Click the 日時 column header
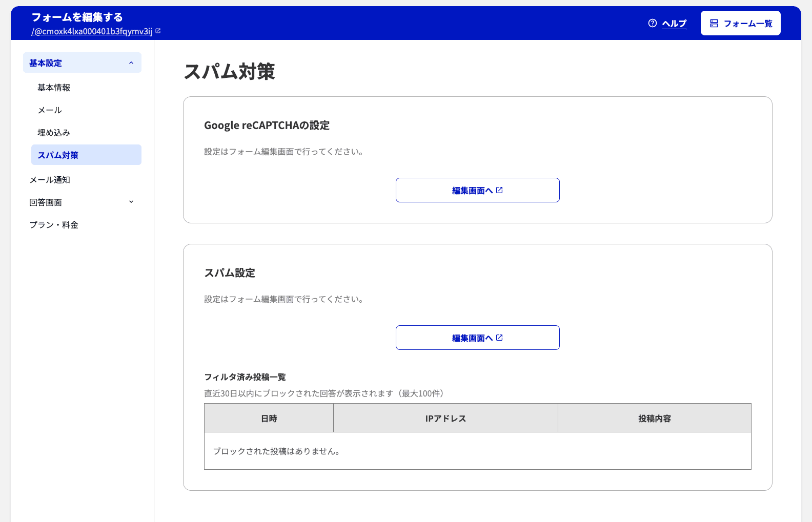The height and width of the screenshot is (522, 812). coord(269,418)
